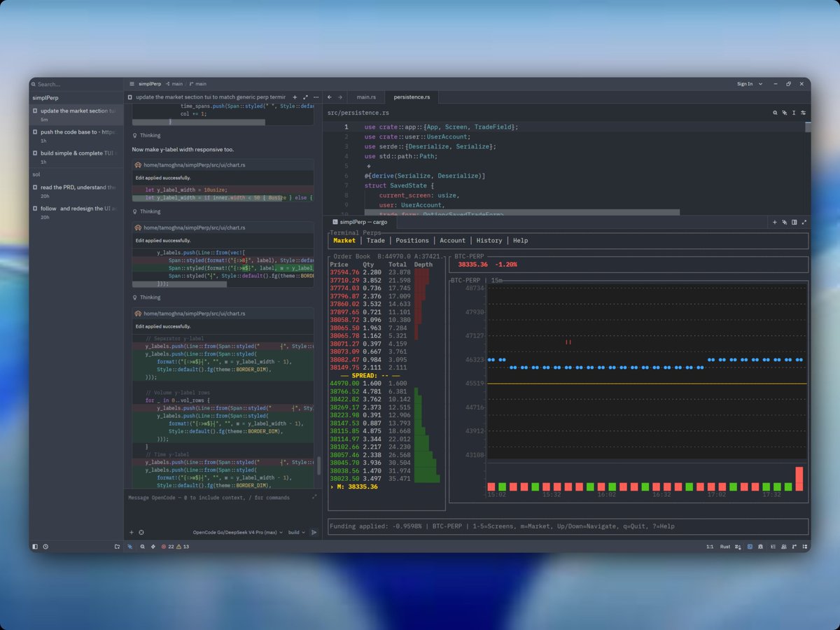
Task: Toggle the agent panel icon in status bar
Action: pos(130,546)
